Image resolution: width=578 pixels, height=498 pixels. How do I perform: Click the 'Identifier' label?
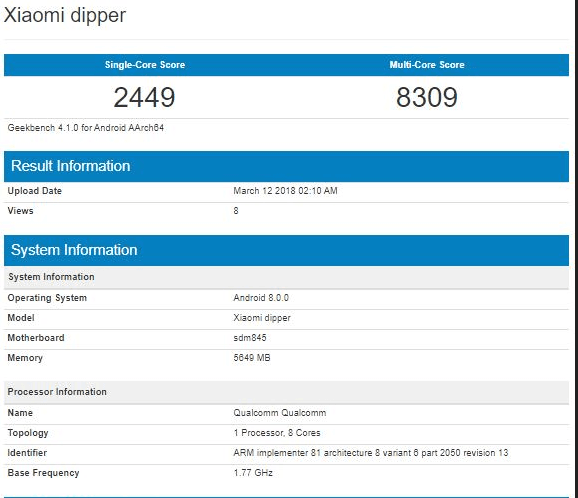tap(27, 453)
